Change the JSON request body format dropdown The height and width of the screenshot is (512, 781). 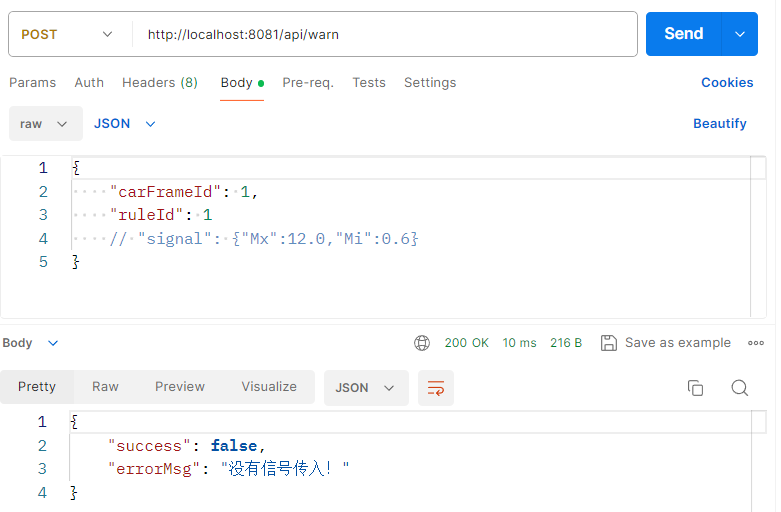[x=125, y=124]
